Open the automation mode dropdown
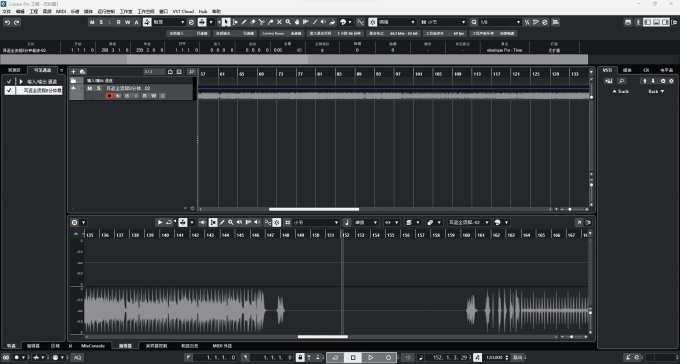This screenshot has height=364, width=680. [169, 22]
